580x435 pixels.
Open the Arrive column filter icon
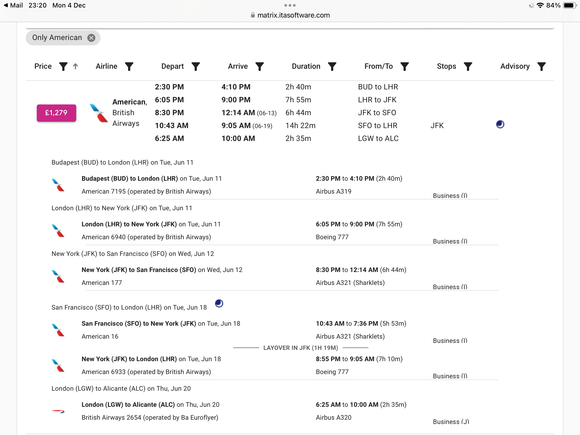tap(260, 67)
